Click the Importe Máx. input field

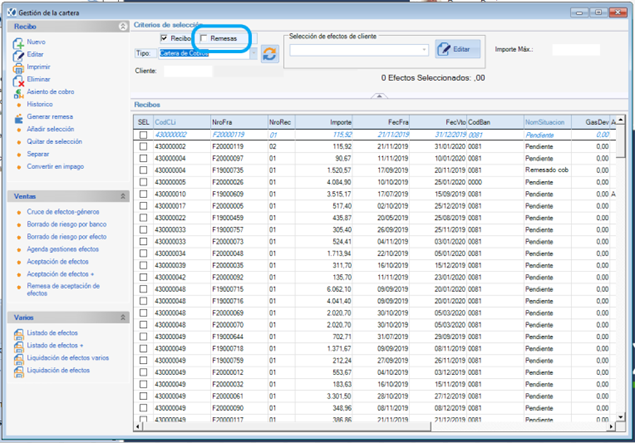tap(576, 49)
